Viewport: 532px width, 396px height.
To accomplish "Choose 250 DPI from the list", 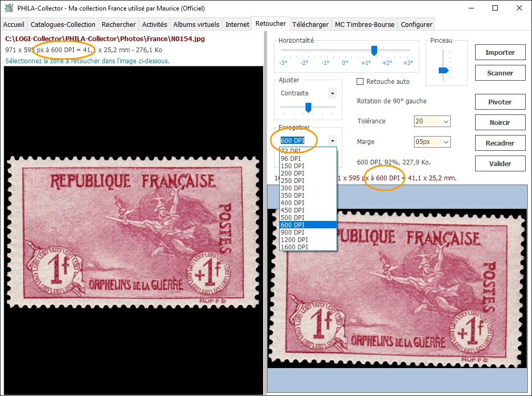I will click(x=308, y=181).
